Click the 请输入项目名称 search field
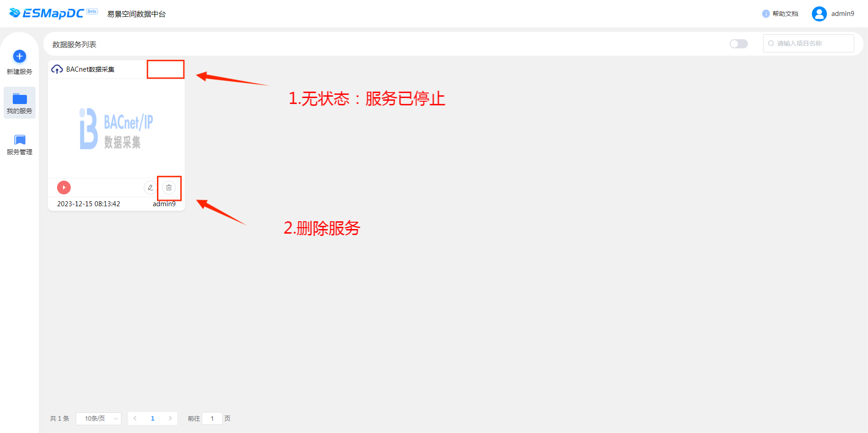The height and width of the screenshot is (433, 868). click(x=808, y=43)
